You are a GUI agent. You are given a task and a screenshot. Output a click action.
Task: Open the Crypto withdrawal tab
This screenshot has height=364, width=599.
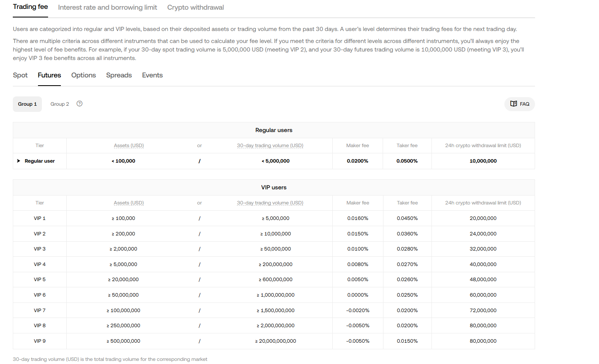click(195, 7)
